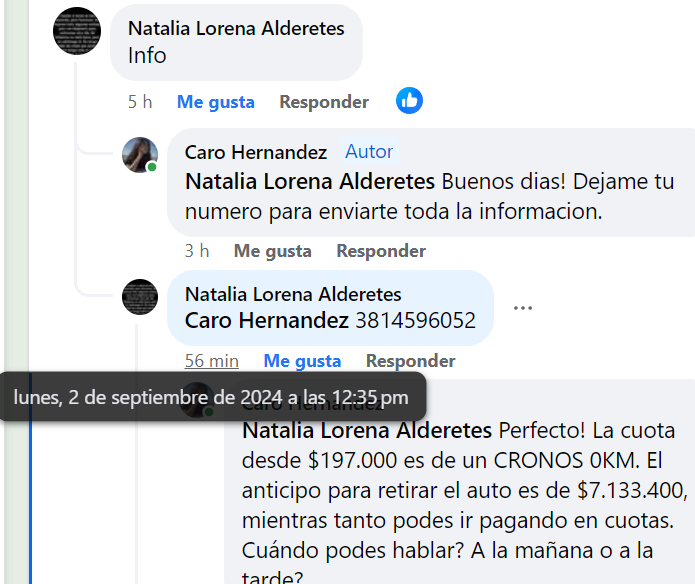Open the 5 h timestamp link
The image size is (695, 584).
coord(140,102)
